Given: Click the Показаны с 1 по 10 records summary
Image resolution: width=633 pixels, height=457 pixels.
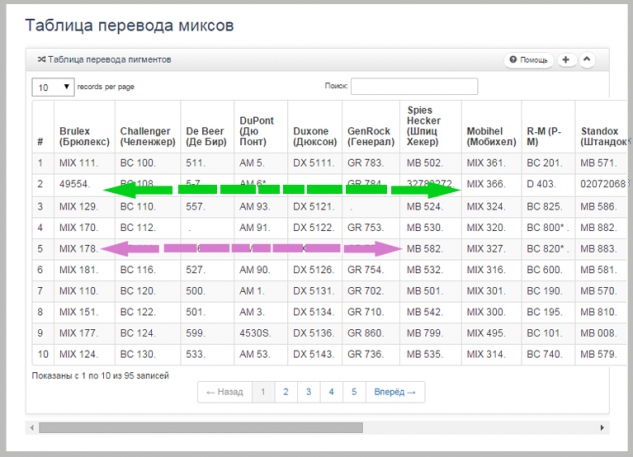Looking at the screenshot, I should coord(100,376).
